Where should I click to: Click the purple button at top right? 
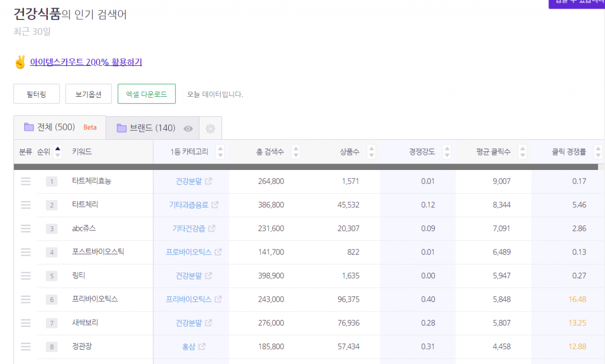tap(577, 4)
